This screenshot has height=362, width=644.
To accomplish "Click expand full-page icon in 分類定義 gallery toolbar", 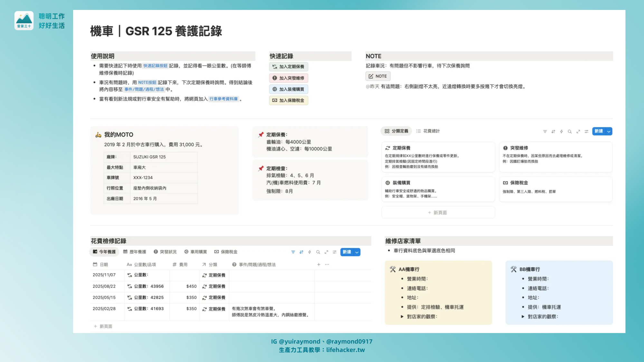I will click(578, 131).
